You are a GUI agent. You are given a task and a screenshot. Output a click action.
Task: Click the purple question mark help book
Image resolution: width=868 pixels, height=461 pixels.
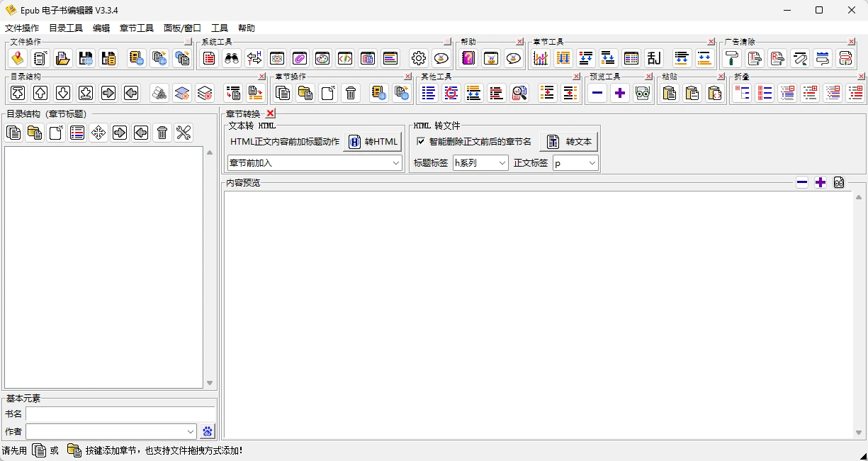point(468,58)
